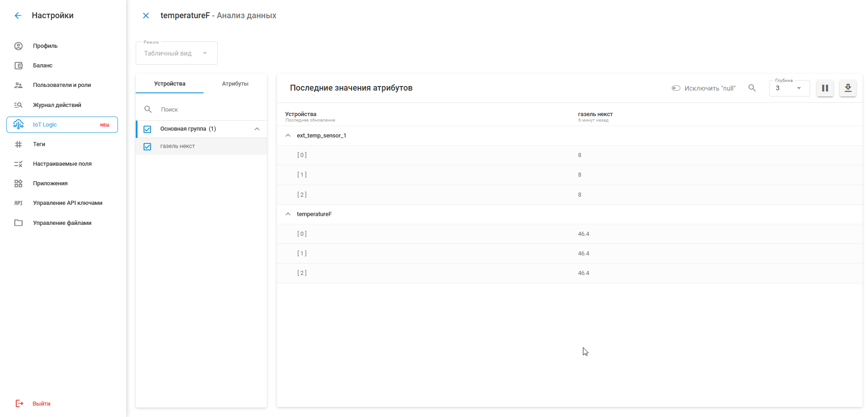The width and height of the screenshot is (868, 417).
Task: Open the Профиль settings page
Action: tap(45, 46)
